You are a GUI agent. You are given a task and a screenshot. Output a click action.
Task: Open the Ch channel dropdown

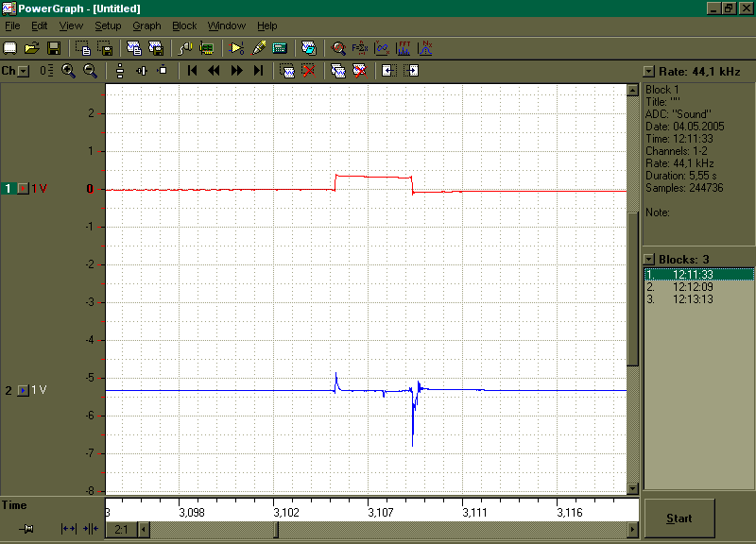pyautogui.click(x=24, y=72)
